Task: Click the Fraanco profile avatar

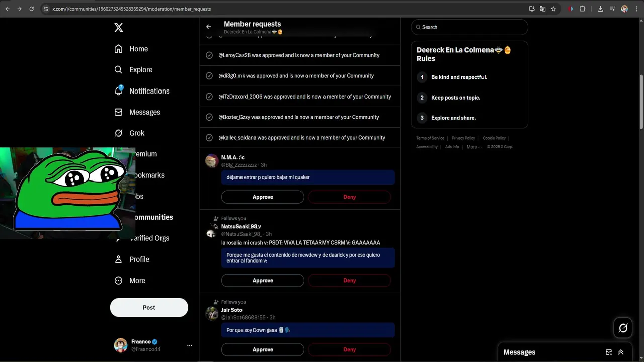Action: click(x=121, y=345)
